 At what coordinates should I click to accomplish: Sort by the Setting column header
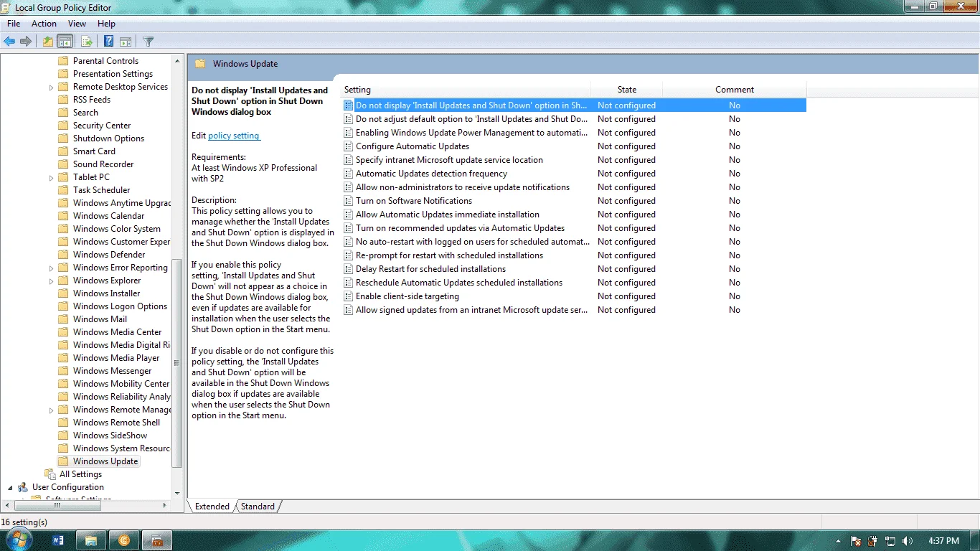(466, 90)
